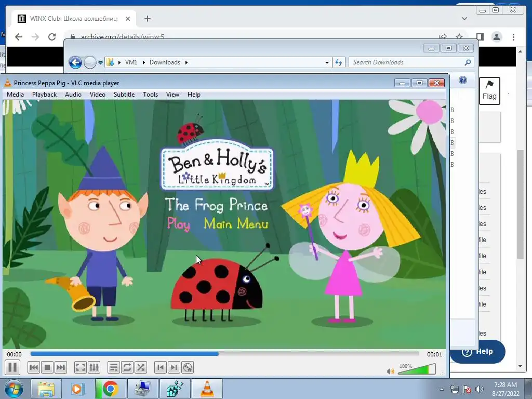Show hidden system tray icons
532x399 pixels.
pyautogui.click(x=442, y=389)
